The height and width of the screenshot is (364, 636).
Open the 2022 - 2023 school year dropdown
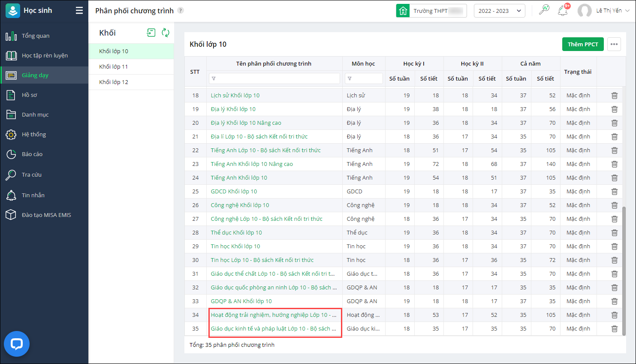(499, 11)
